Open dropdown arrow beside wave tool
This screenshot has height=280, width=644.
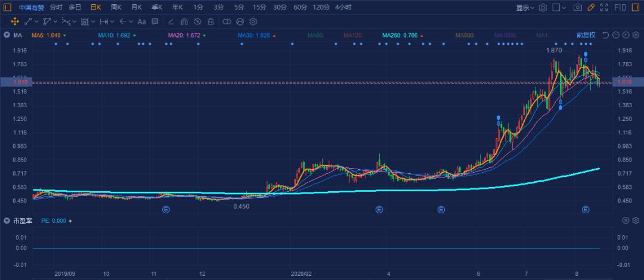[75, 21]
